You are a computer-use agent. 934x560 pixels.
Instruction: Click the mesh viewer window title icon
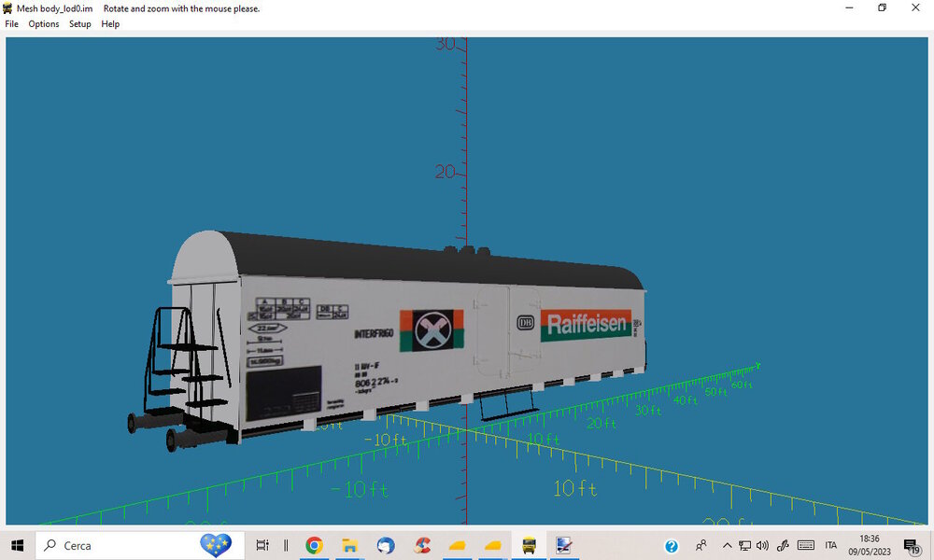7,8
